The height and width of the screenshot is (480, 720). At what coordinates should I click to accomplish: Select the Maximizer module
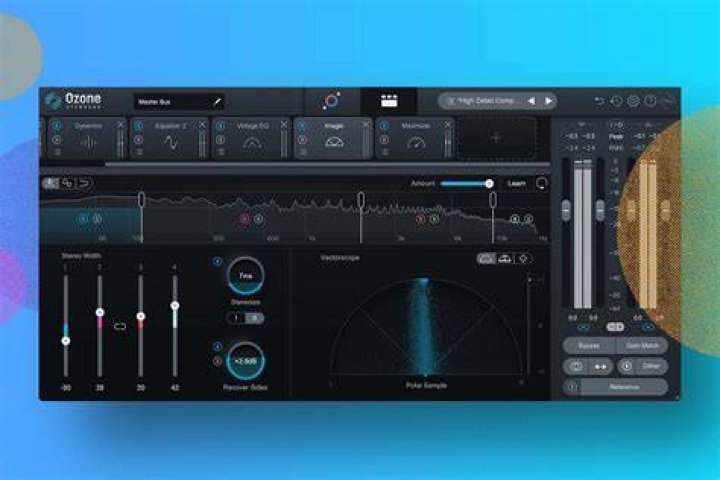(416, 138)
